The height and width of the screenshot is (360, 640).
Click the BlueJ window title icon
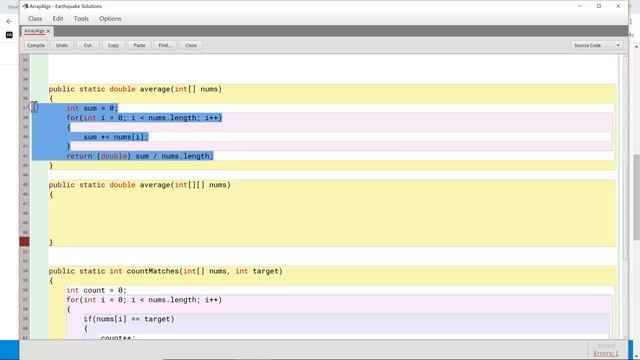coord(25,6)
